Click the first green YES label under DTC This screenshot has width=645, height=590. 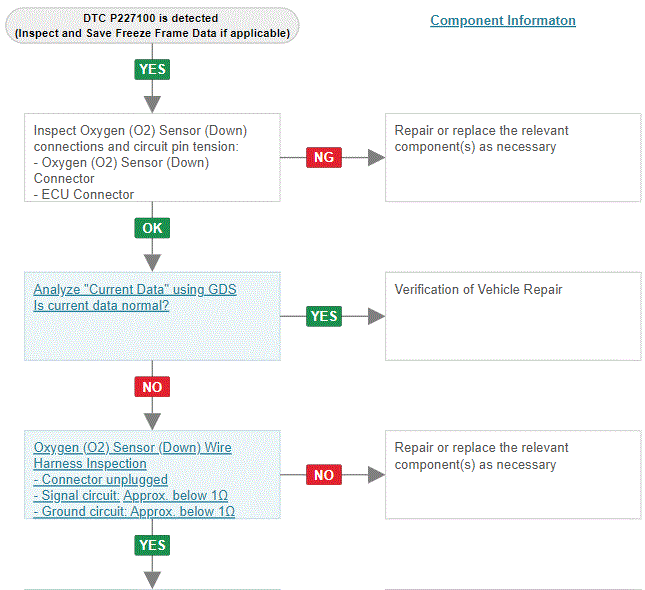152,69
